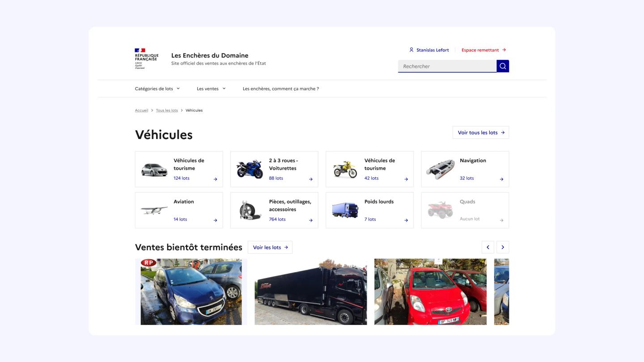This screenshot has height=362, width=644.
Task: Click the airplane icon for Aviation
Action: (154, 210)
